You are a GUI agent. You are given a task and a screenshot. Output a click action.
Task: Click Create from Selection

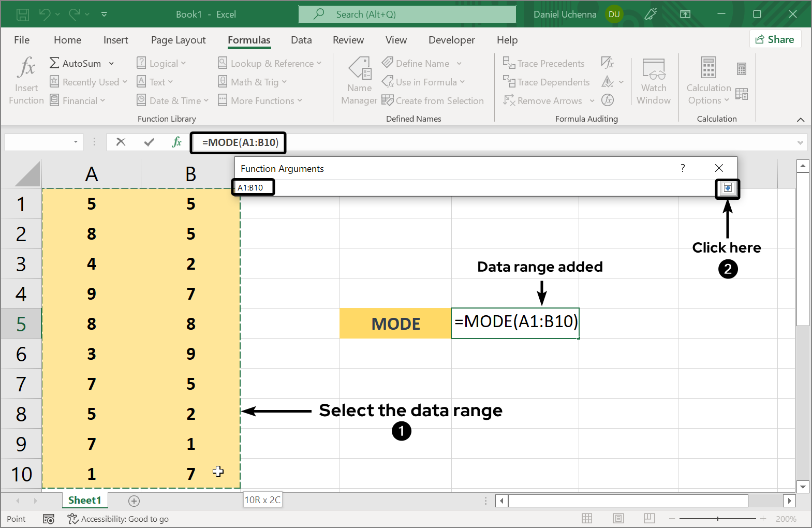tap(433, 101)
